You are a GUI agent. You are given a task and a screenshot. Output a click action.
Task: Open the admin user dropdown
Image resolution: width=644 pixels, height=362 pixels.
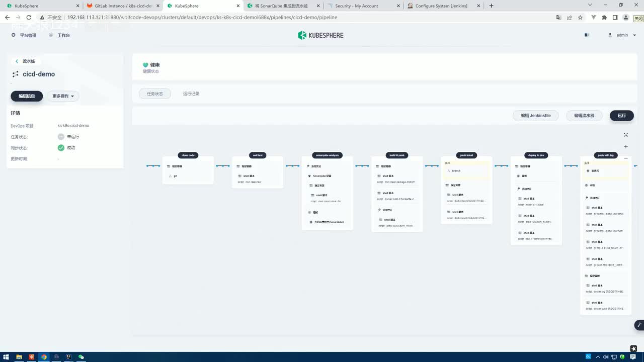[622, 35]
